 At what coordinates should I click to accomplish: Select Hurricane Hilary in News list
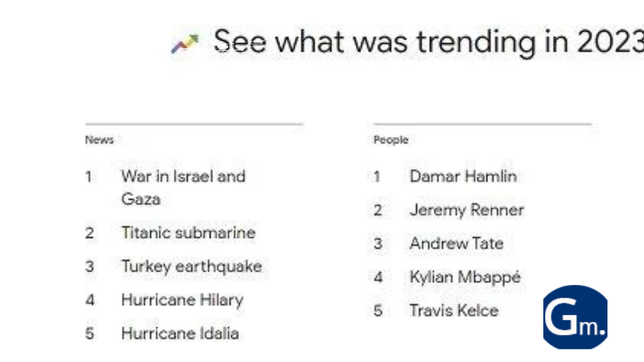pos(182,300)
